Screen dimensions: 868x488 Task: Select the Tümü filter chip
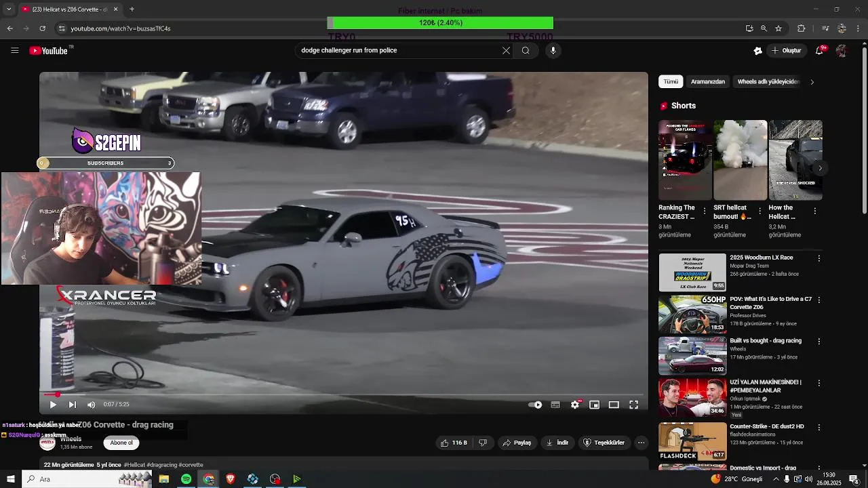coord(671,81)
